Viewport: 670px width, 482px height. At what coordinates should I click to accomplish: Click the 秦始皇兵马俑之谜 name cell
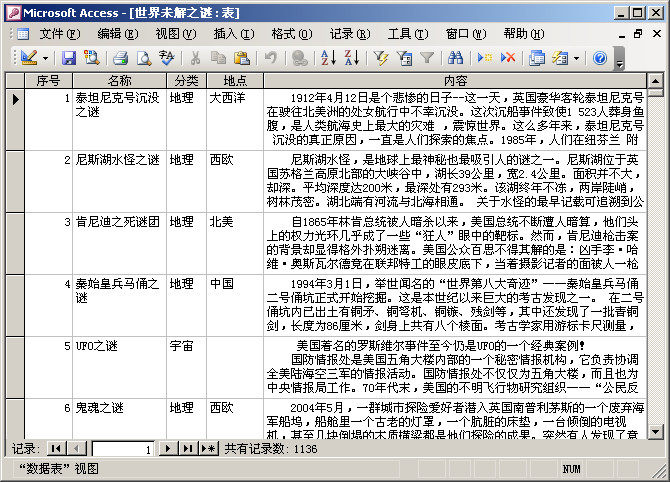119,305
